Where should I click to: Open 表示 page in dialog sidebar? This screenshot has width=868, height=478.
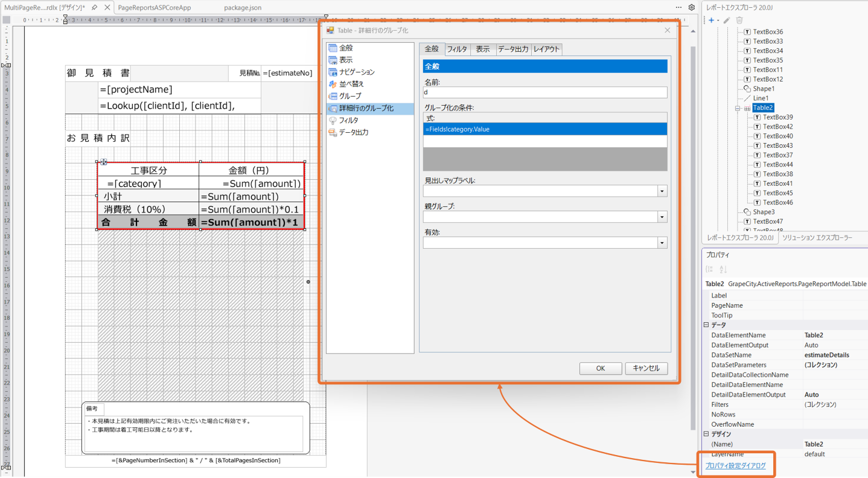pyautogui.click(x=346, y=60)
